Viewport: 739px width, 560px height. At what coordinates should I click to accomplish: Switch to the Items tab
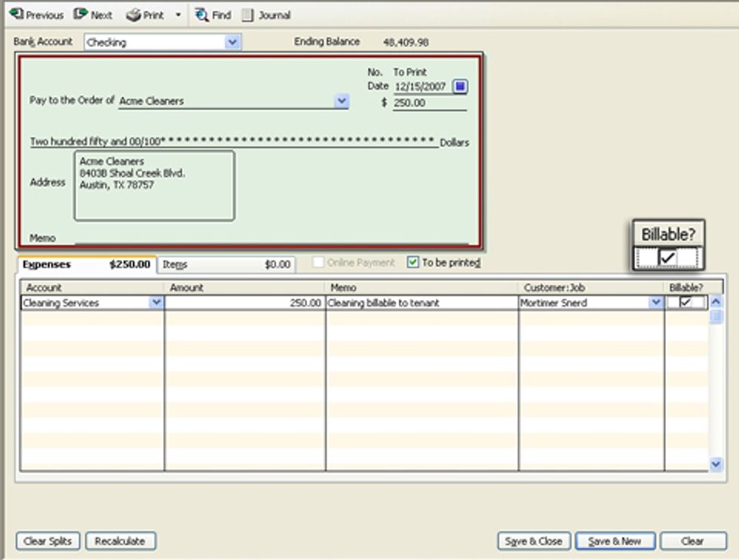click(x=226, y=265)
